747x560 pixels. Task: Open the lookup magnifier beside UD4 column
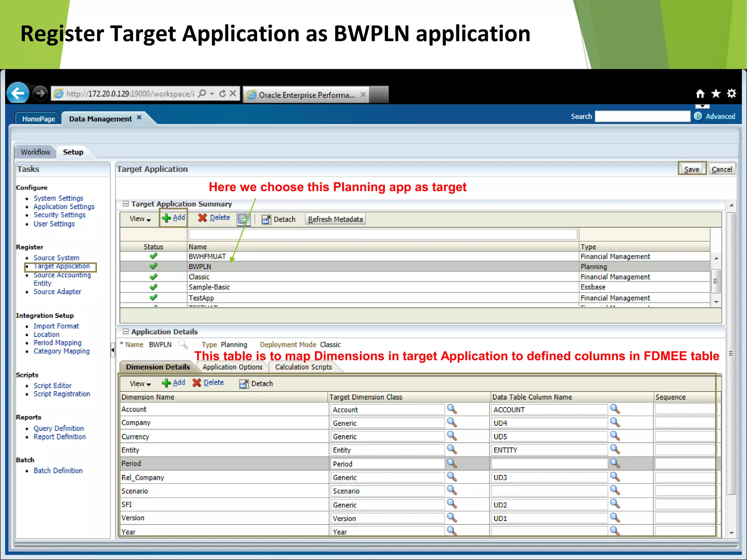(615, 423)
